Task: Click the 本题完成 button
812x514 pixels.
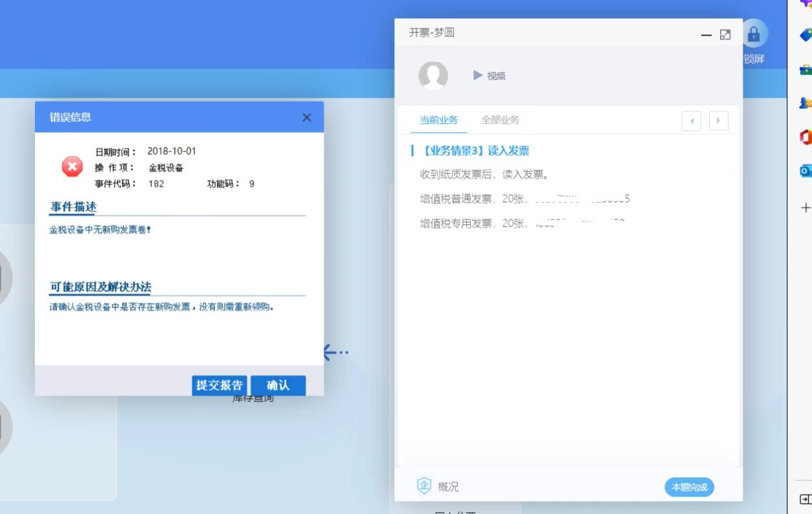Action: pos(689,487)
